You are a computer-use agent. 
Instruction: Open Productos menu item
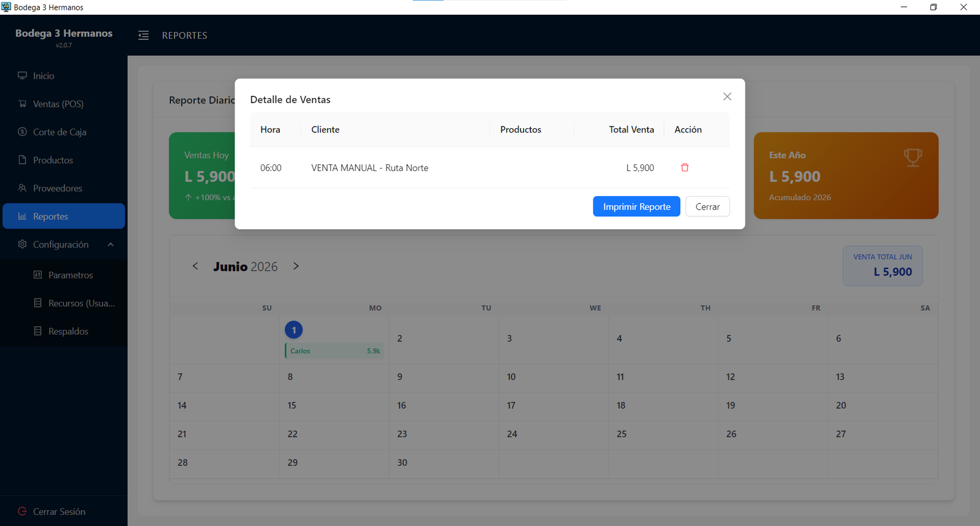pos(64,160)
